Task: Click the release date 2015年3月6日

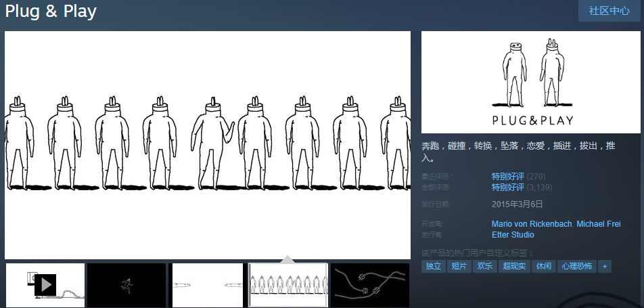Action: tap(517, 204)
